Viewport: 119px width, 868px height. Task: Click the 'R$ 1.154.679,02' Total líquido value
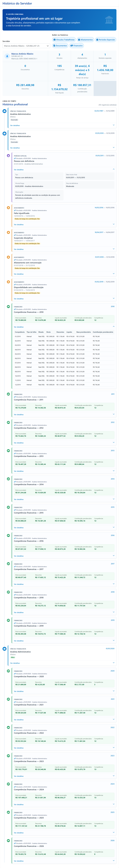[59, 87]
